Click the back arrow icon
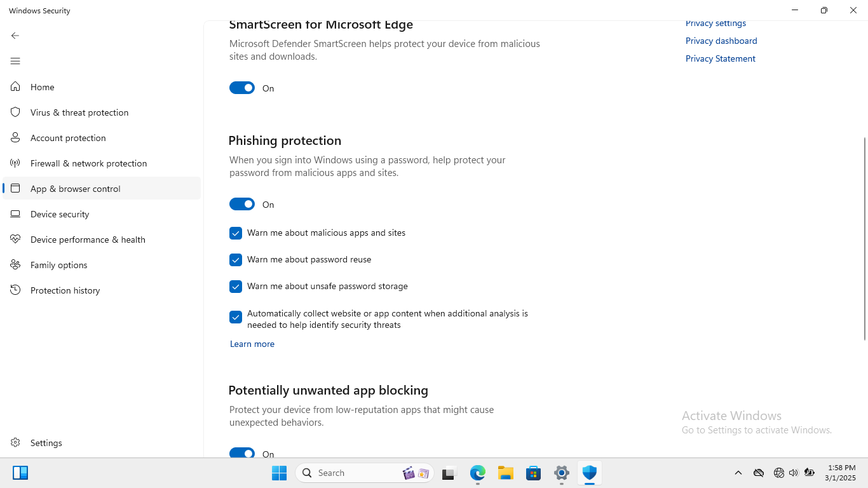868x488 pixels. coord(15,36)
